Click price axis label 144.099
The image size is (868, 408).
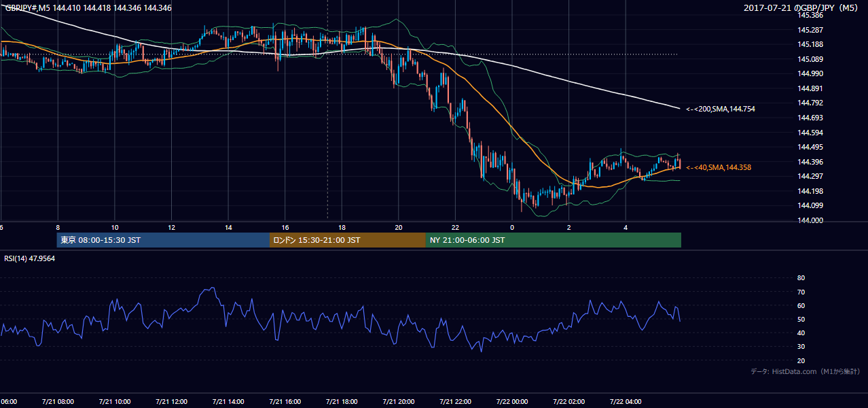(x=811, y=205)
